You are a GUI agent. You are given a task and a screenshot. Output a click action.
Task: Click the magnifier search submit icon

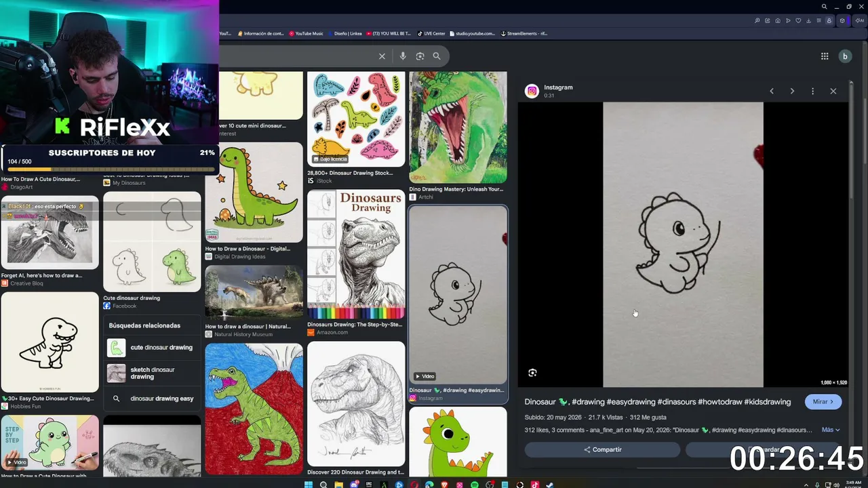pos(437,56)
